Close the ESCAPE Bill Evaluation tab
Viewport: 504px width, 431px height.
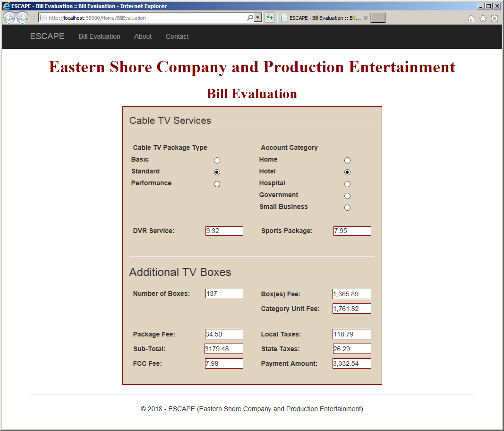click(365, 18)
